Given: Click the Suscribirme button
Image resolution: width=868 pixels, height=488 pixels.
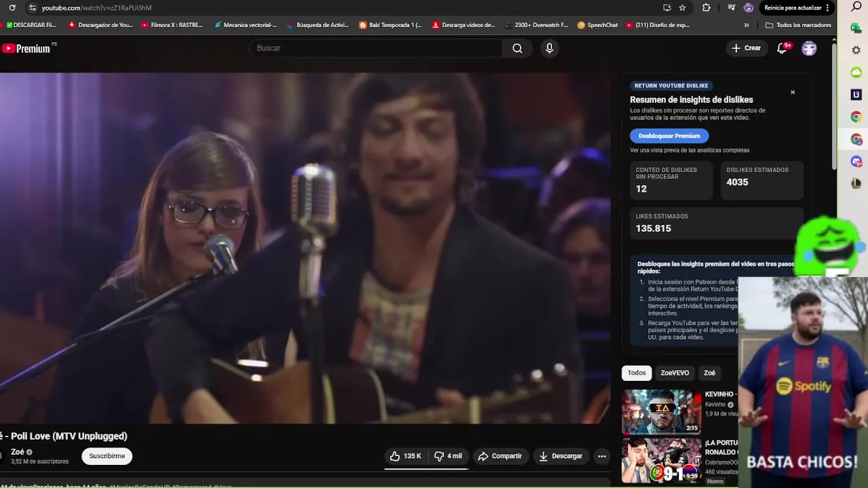Looking at the screenshot, I should [107, 456].
